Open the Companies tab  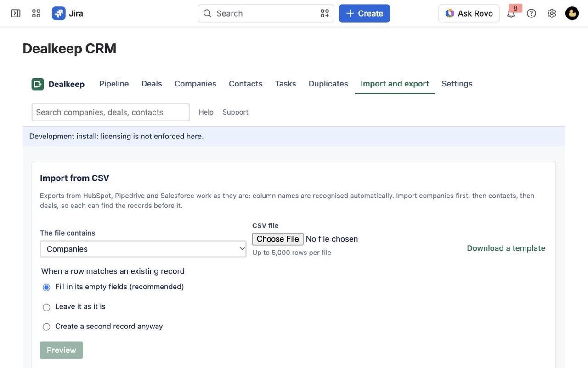click(x=195, y=84)
